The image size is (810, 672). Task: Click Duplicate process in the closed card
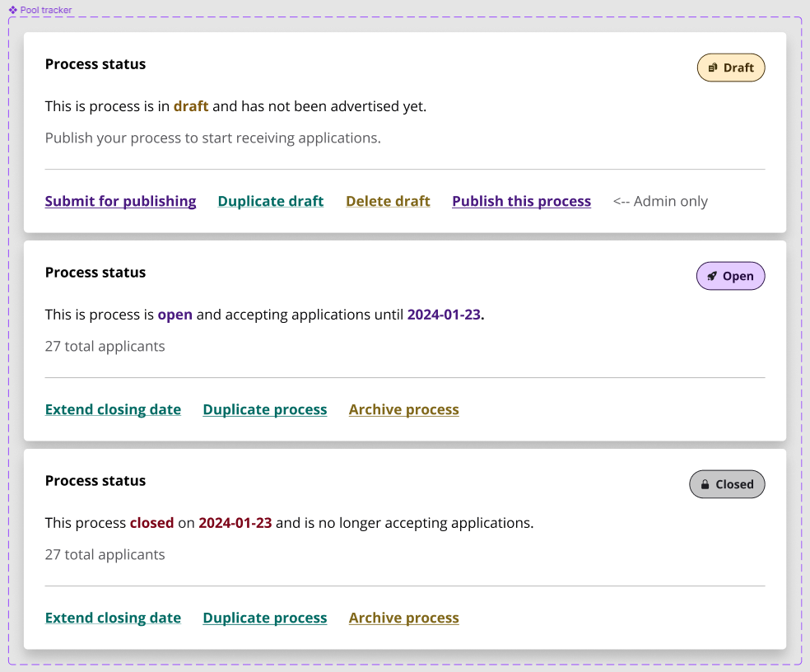(x=264, y=618)
